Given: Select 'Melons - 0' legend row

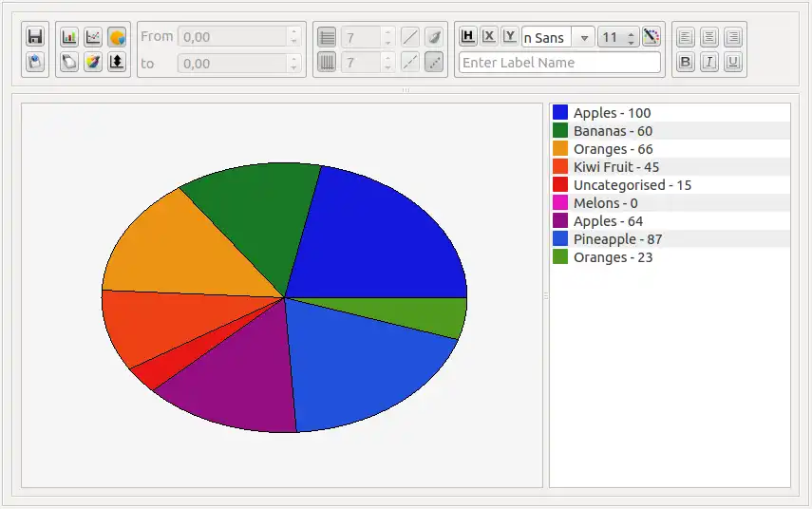Looking at the screenshot, I should [x=670, y=203].
